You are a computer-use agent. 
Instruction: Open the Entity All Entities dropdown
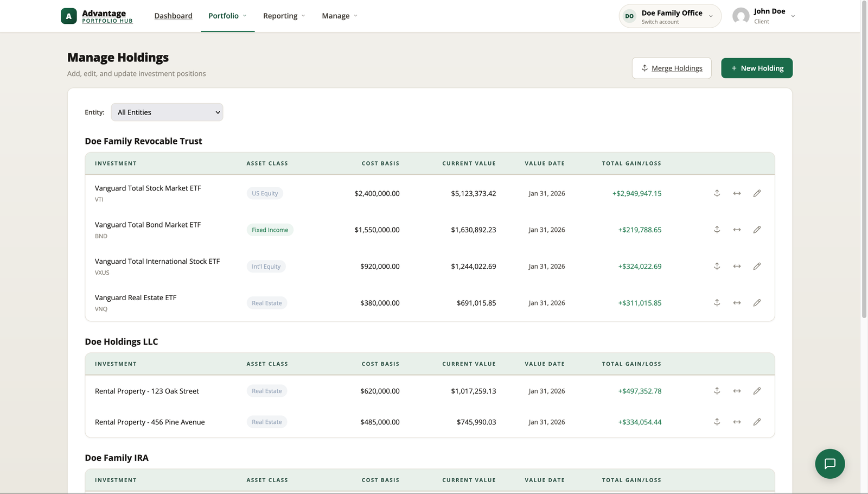(x=167, y=112)
